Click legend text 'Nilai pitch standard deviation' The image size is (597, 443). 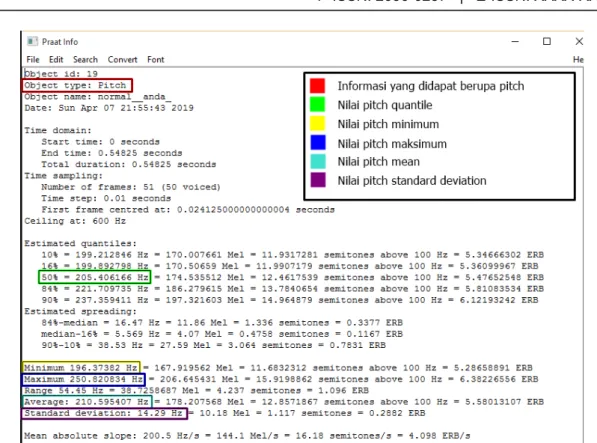coord(412,181)
